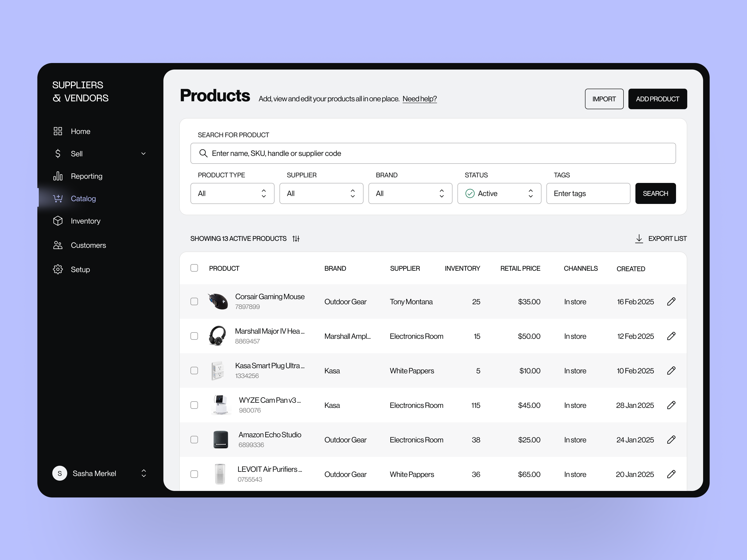Open Setup using the gear icon
The image size is (747, 560).
tap(58, 269)
